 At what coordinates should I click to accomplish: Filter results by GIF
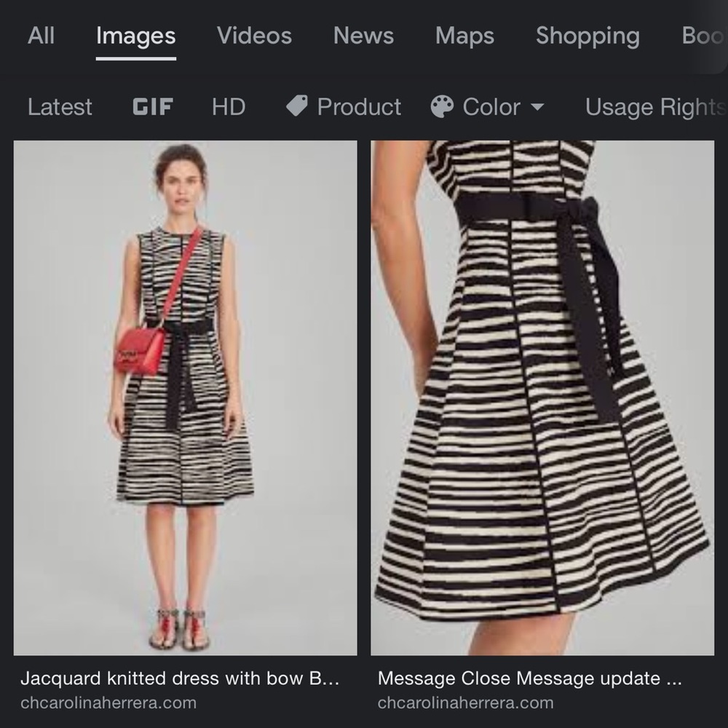(x=153, y=107)
